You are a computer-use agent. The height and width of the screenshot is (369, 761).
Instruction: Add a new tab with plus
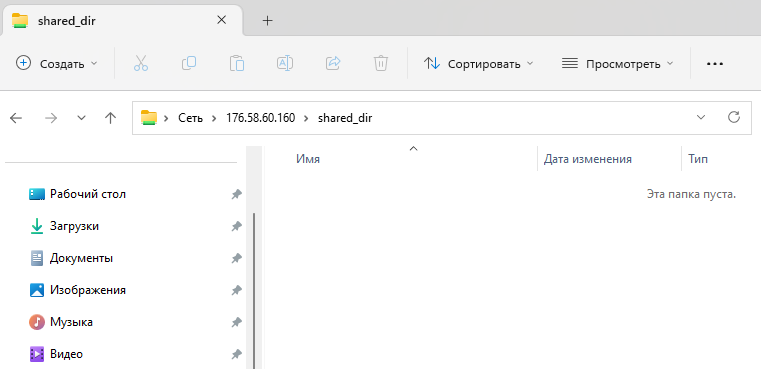[267, 20]
